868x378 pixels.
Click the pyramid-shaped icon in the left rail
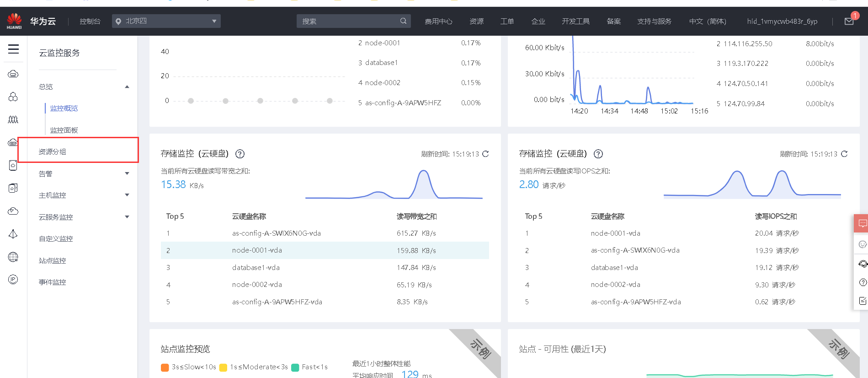(x=13, y=234)
